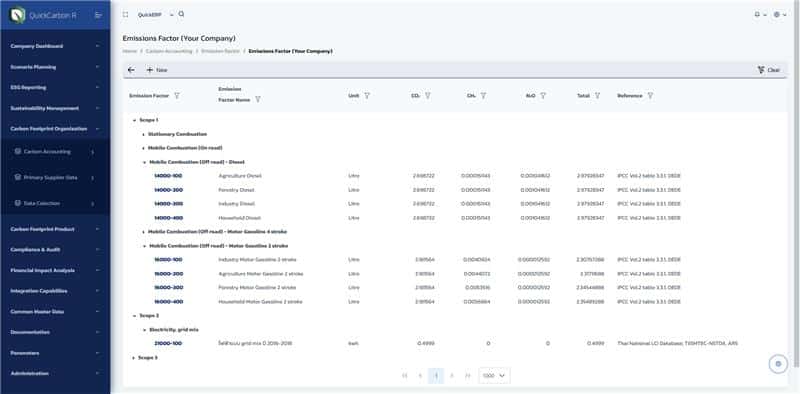Open Common Master Data menu
Viewport: 800px width, 394px height.
pyautogui.click(x=55, y=311)
